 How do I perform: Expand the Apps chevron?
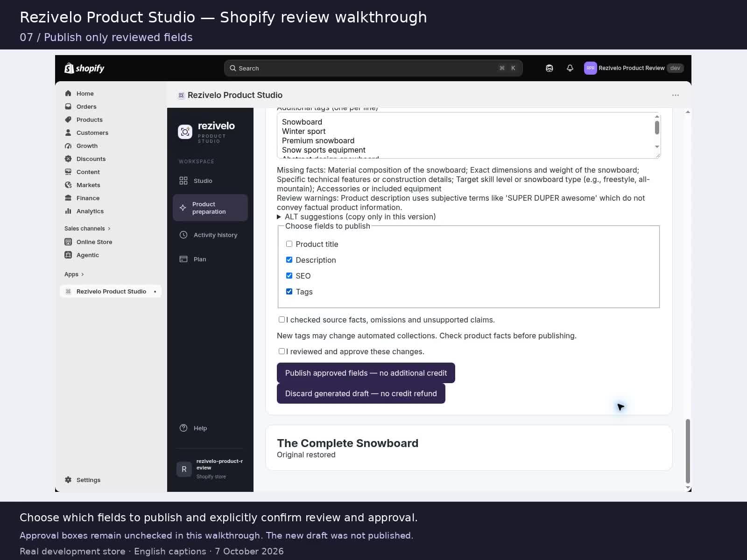83,274
